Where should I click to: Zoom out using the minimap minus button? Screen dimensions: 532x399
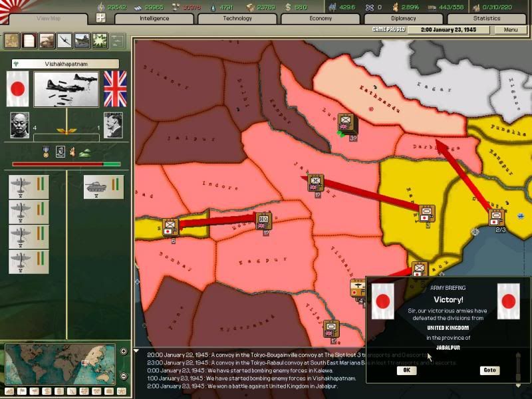[124, 376]
